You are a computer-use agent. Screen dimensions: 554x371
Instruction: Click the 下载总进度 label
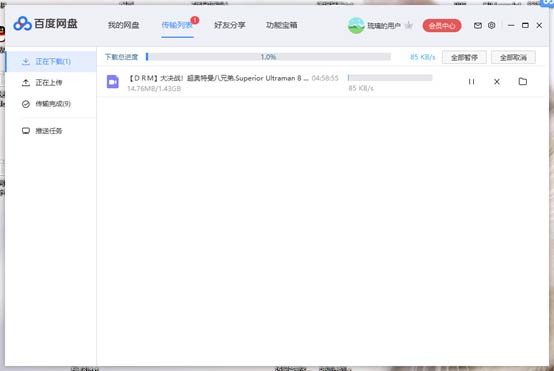(121, 57)
